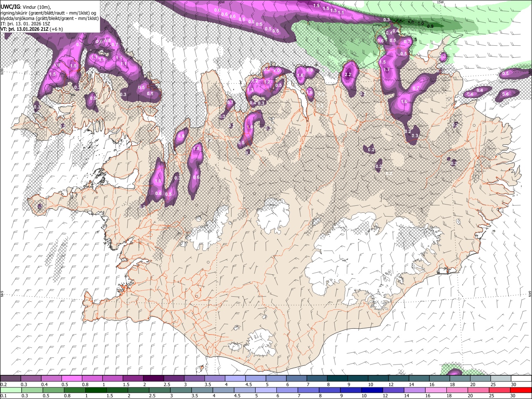Select the bottom-row pink swatch between 20 and 25
Image resolution: width=532 pixels, height=399 pixels.
(479, 390)
